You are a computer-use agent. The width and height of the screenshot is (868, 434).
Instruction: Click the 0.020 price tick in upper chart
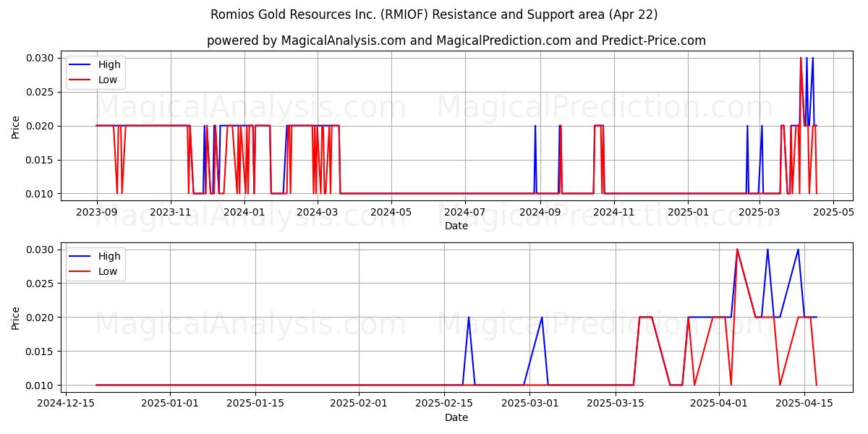pyautogui.click(x=41, y=126)
